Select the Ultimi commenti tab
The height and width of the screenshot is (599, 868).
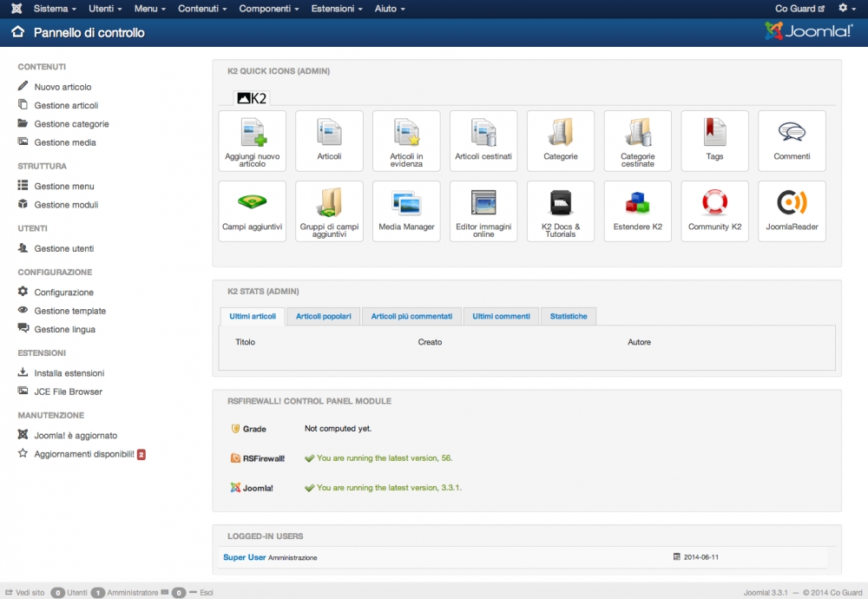tap(501, 316)
